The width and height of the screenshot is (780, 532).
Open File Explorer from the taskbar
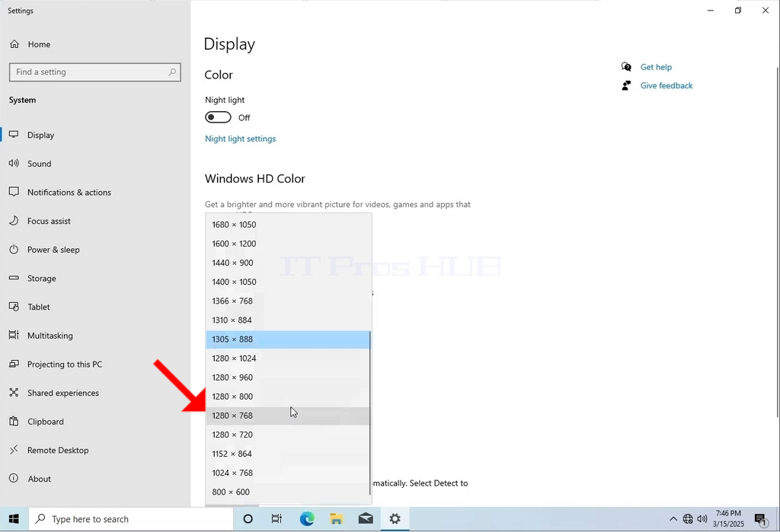336,519
